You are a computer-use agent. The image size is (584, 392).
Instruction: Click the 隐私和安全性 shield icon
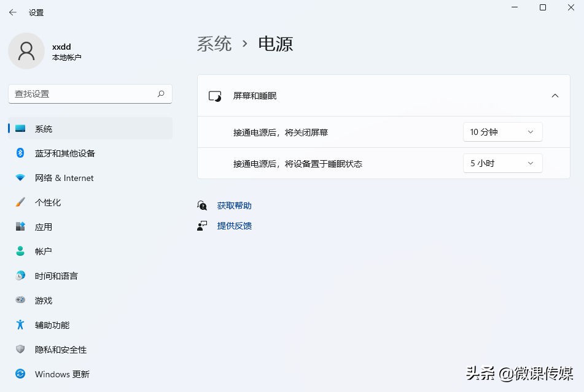click(20, 349)
